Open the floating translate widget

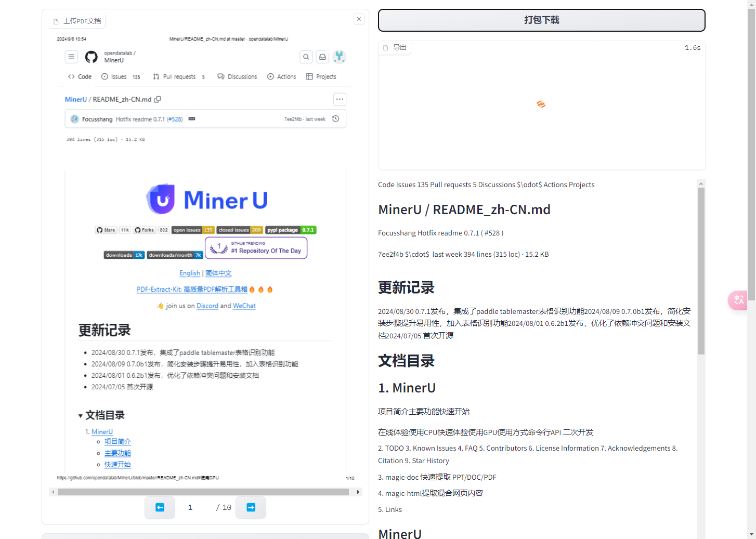click(738, 300)
